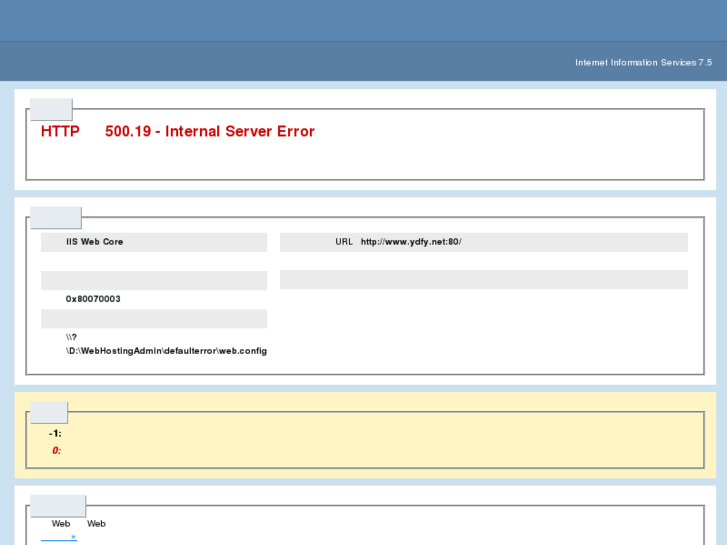This screenshot has width=727, height=545.
Task: Click the red '0:' config source line
Action: (57, 450)
